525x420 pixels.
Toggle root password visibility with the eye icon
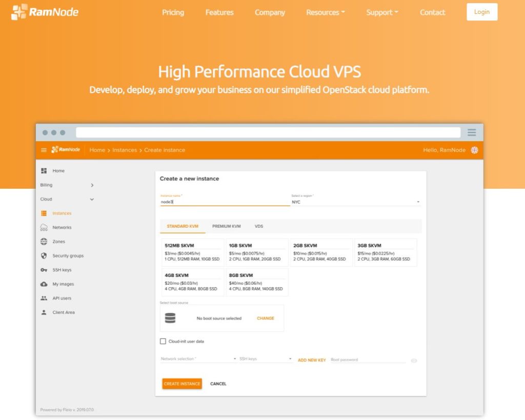[x=414, y=361]
